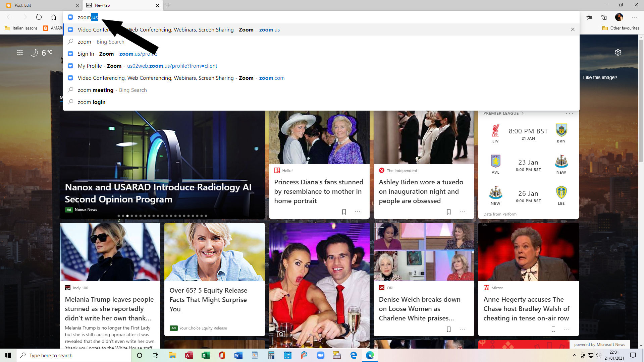The width and height of the screenshot is (644, 362).
Task: Click the headline carousel third dot
Action: [127, 216]
